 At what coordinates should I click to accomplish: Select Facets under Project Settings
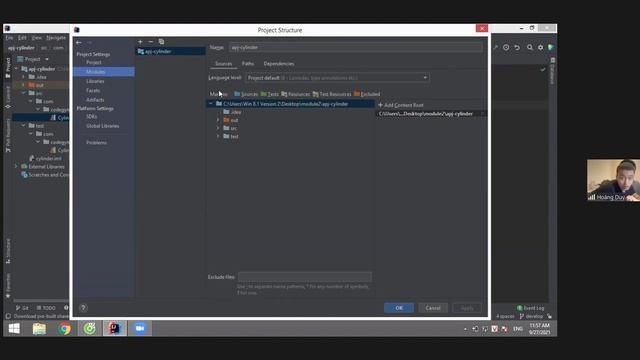pyautogui.click(x=93, y=91)
